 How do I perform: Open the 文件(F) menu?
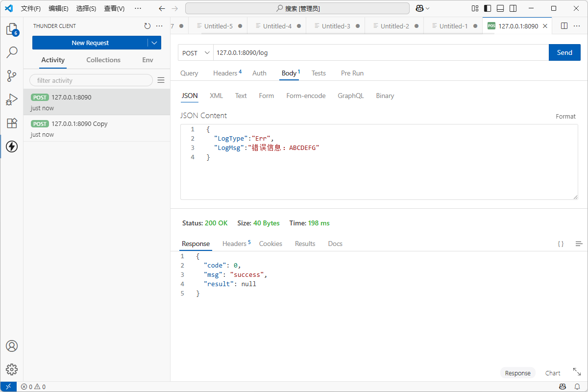31,8
